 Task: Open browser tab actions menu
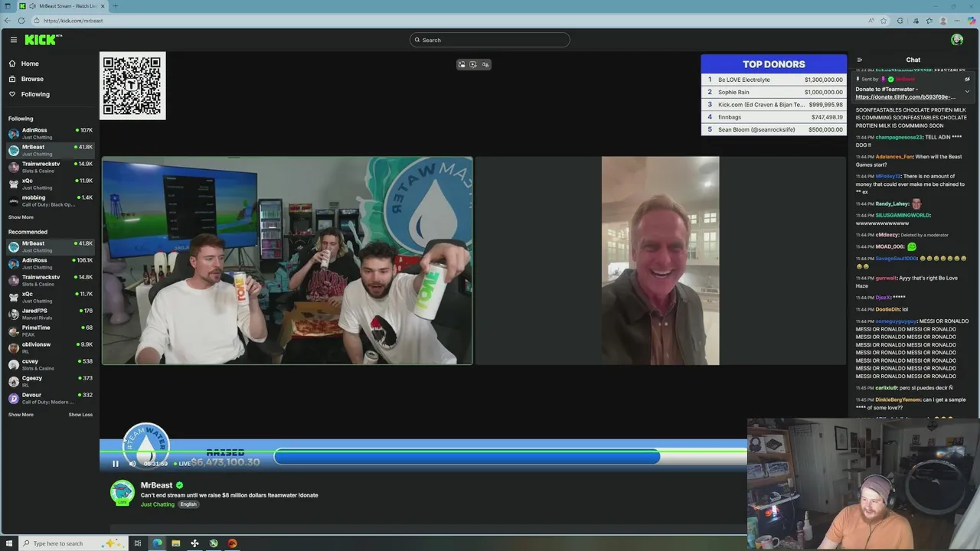8,6
